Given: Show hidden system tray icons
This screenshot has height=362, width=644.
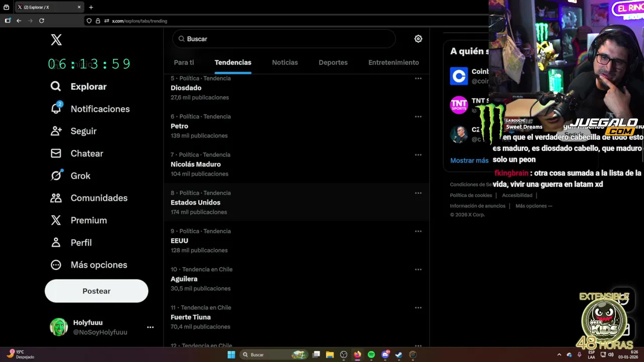Looking at the screenshot, I should (559, 354).
